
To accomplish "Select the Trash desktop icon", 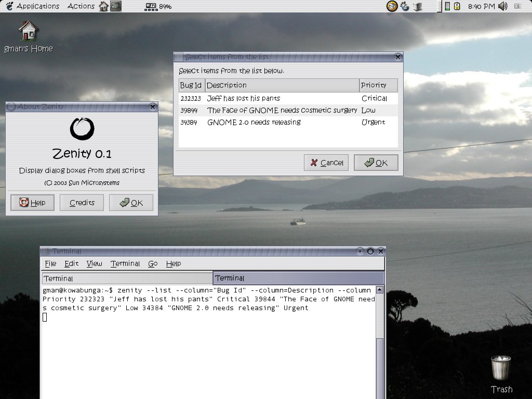I will click(501, 375).
